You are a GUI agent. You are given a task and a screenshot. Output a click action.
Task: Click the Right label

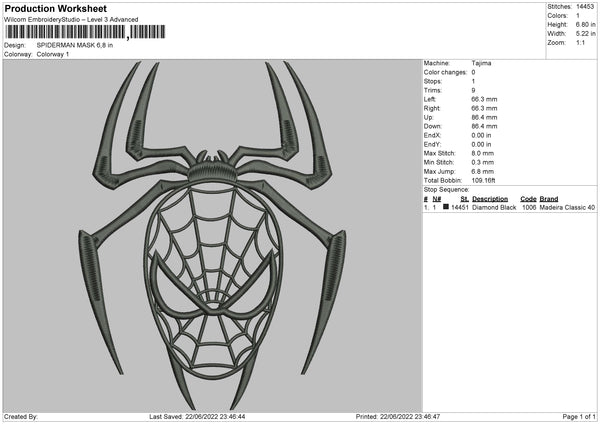(x=432, y=108)
